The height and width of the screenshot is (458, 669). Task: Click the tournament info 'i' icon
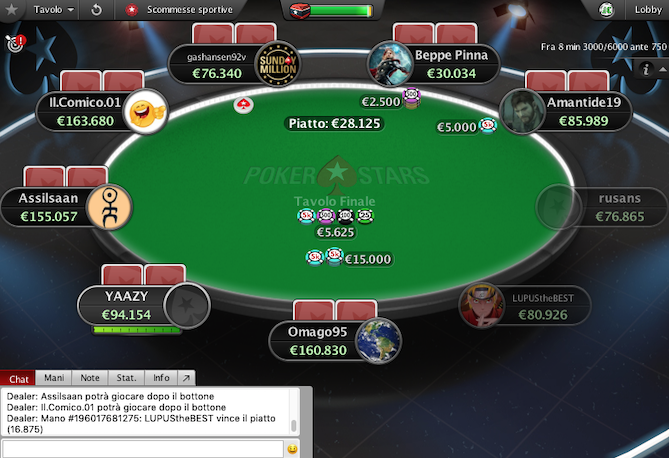(646, 69)
